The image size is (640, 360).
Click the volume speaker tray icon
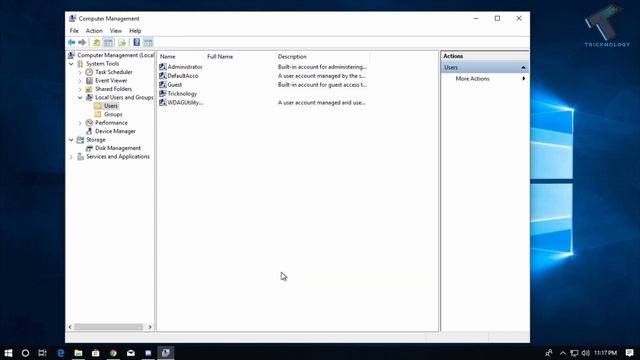(x=586, y=353)
